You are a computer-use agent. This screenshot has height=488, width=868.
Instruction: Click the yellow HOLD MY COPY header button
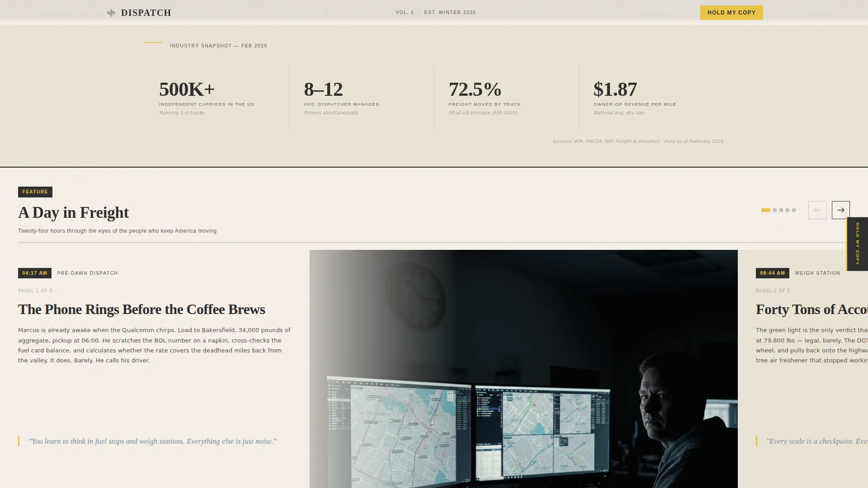pos(731,13)
